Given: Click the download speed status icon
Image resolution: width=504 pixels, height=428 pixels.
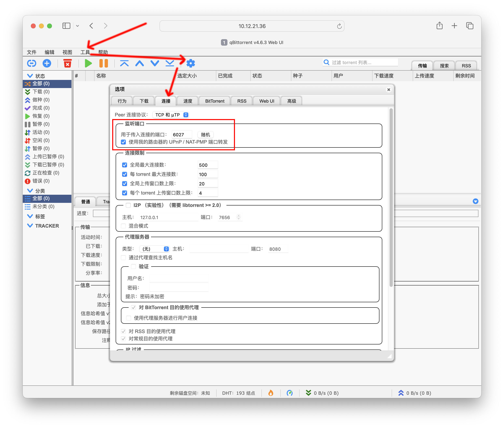Looking at the screenshot, I should tap(308, 393).
